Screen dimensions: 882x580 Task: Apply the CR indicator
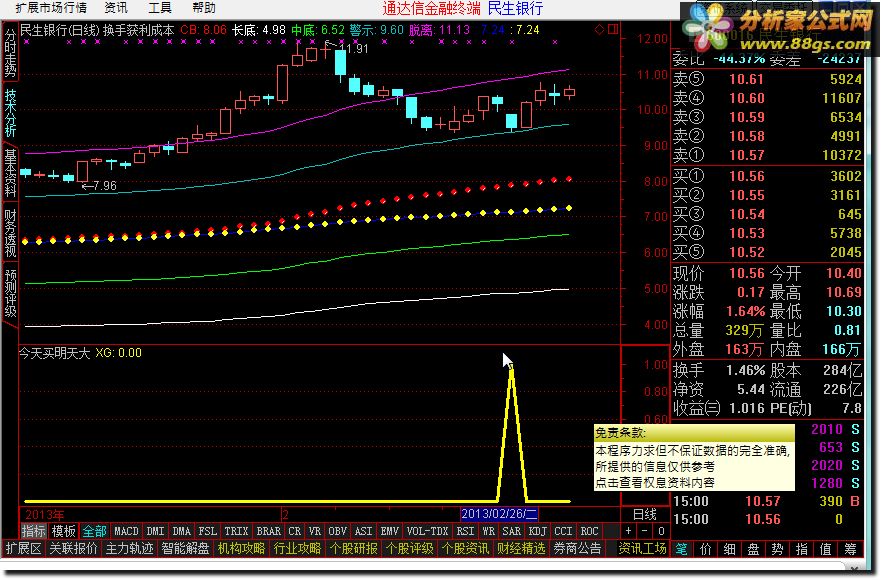295,531
